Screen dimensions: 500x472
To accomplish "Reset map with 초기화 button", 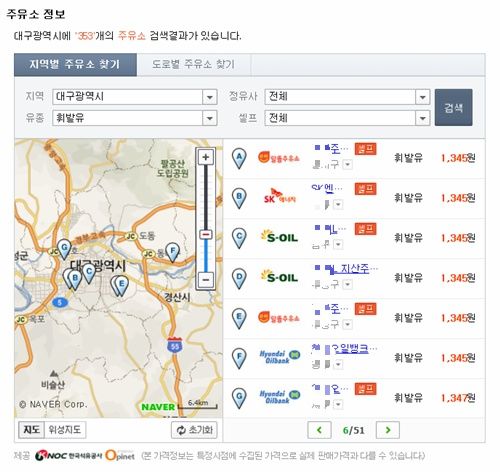I will coord(194,430).
